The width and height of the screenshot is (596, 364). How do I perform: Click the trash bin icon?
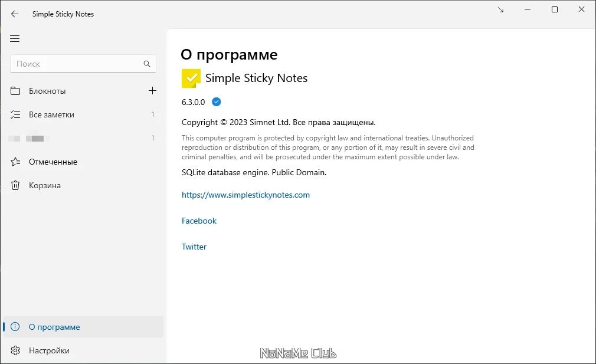(x=15, y=185)
